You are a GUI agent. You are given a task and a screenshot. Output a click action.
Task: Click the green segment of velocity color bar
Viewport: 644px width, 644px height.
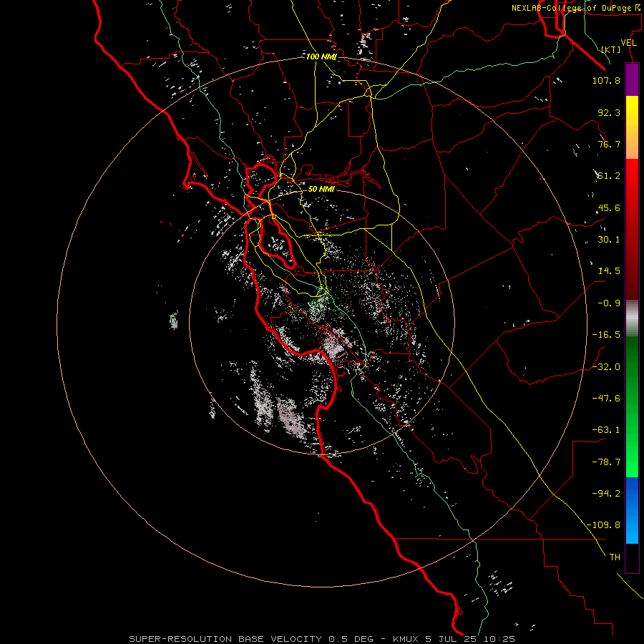[x=632, y=406]
